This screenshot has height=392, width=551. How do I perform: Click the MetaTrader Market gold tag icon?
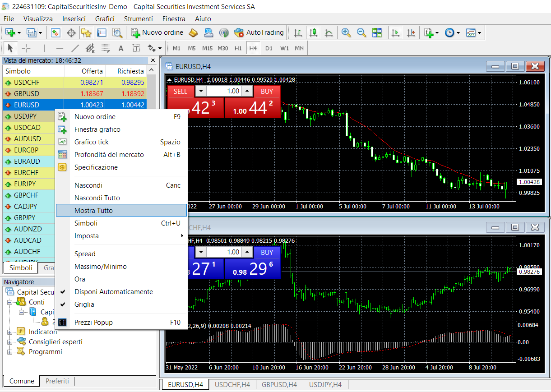[x=194, y=32]
